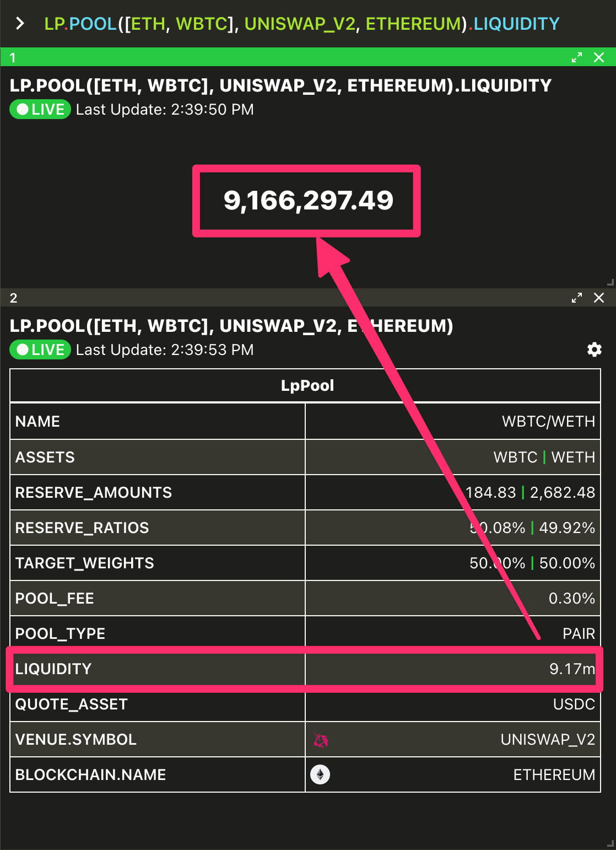
Task: Click the green panel 1 header bar
Action: pyautogui.click(x=287, y=57)
